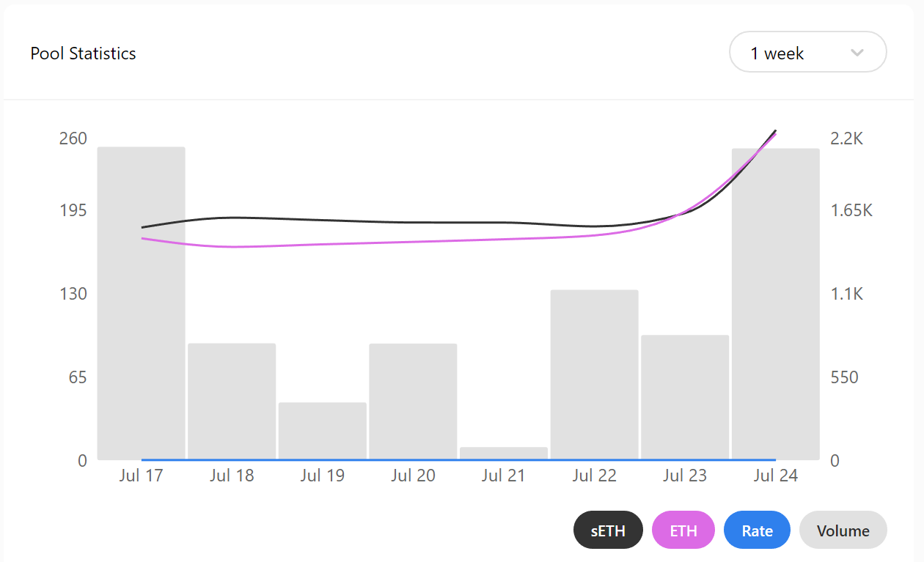
Task: Select the Jul 23 volume bar
Action: tap(685, 398)
